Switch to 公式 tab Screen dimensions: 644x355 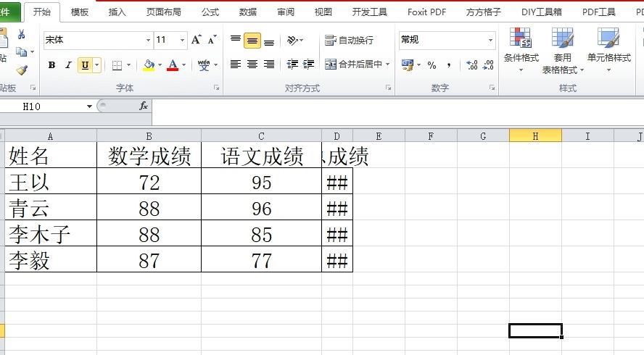point(210,12)
